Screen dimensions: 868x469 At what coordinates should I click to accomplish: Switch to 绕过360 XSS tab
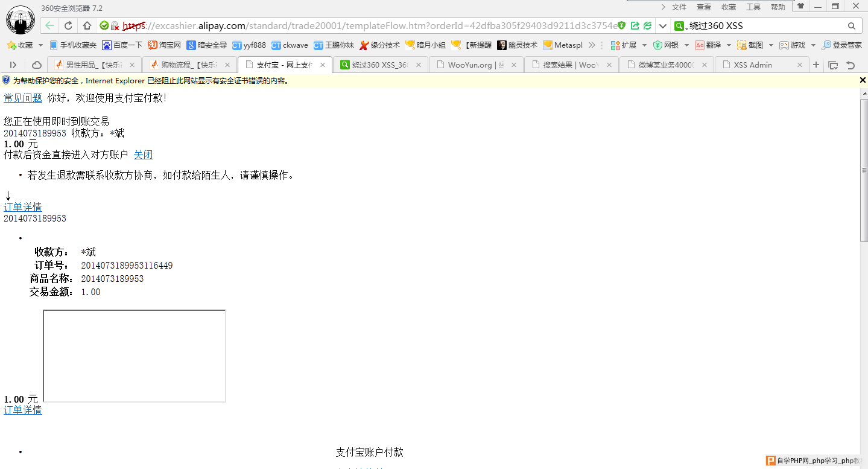[381, 65]
